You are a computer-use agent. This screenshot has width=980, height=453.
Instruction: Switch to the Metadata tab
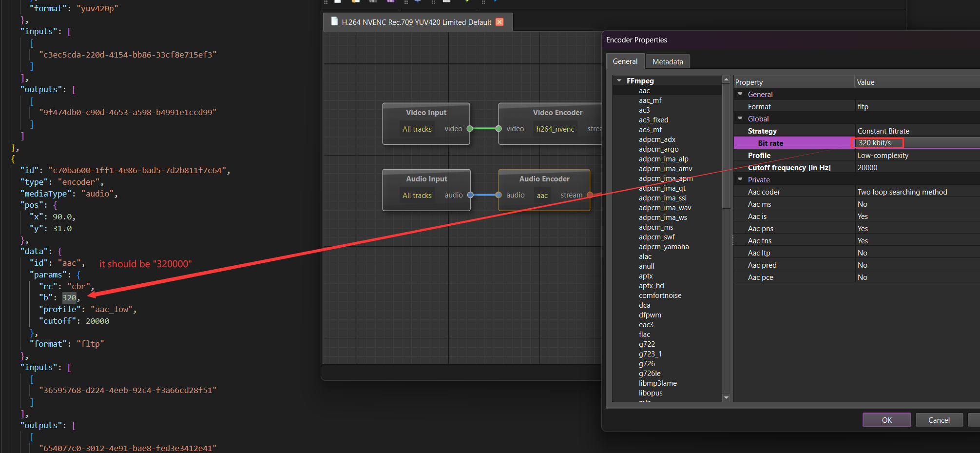(668, 62)
